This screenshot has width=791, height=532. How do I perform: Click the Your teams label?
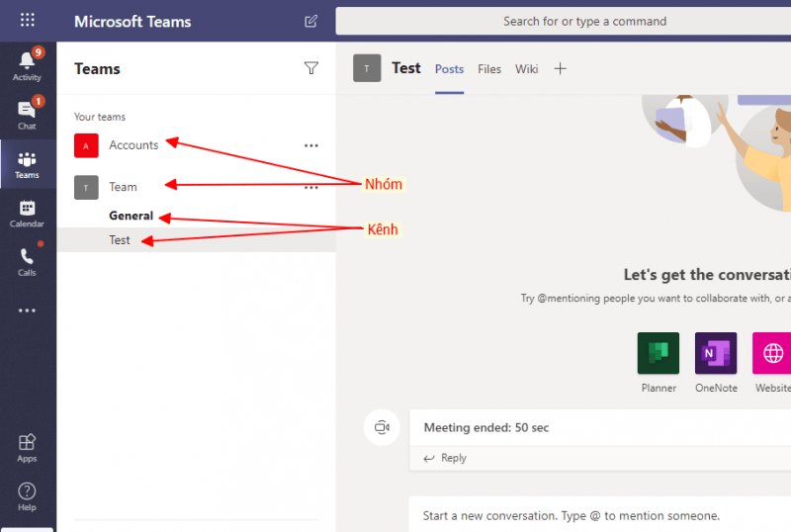pyautogui.click(x=100, y=117)
